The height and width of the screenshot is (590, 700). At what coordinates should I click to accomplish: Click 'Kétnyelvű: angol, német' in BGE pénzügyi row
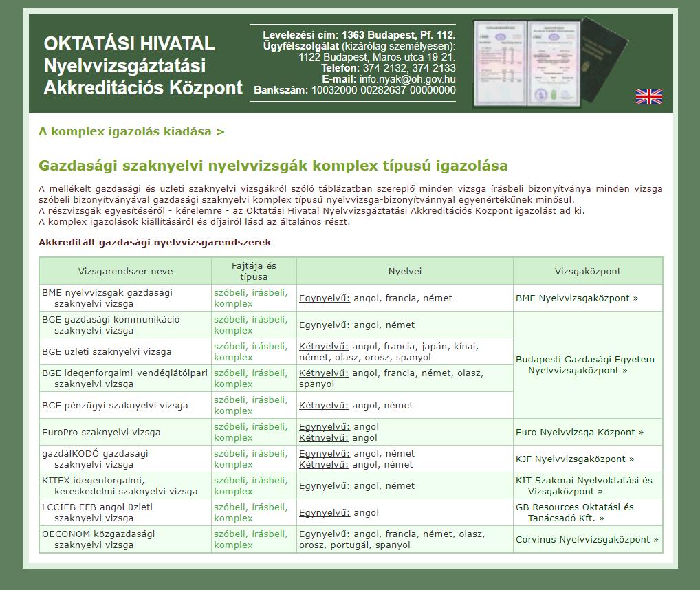[356, 405]
